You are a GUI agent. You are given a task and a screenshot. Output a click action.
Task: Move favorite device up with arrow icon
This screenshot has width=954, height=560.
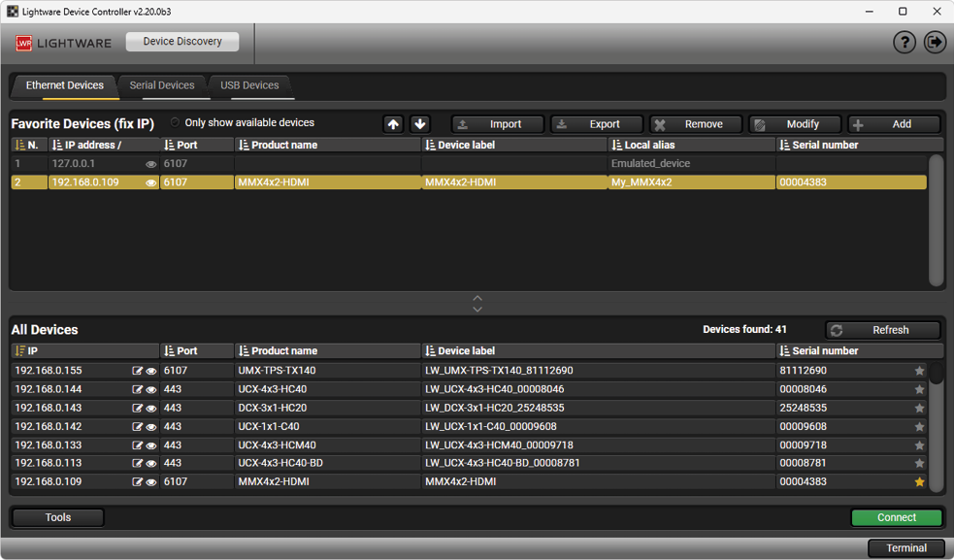pos(393,124)
